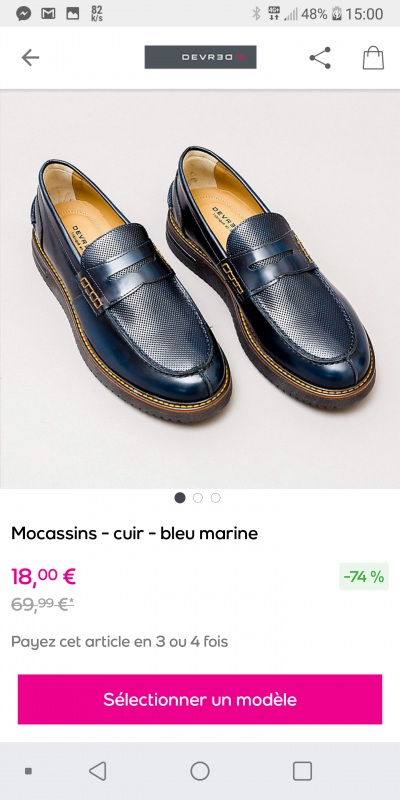Tap the DEVRED brand logo
Screen dimensions: 400x800
pos(201,57)
